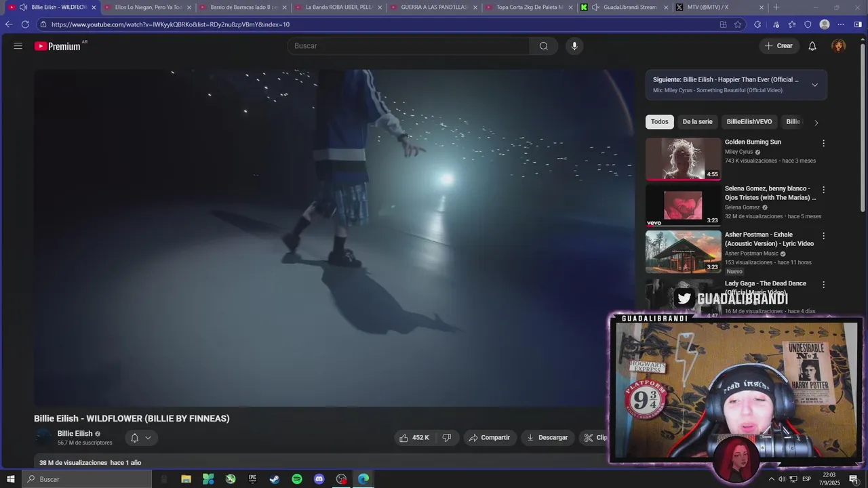Open the YouTube guide hamburger menu
This screenshot has height=488, width=868.
point(18,46)
